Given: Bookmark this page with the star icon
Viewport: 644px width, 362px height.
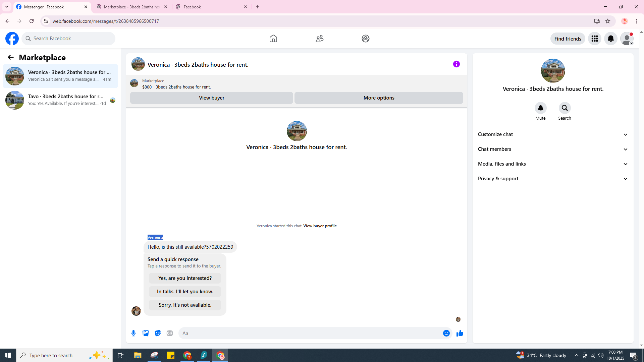Looking at the screenshot, I should [608, 21].
